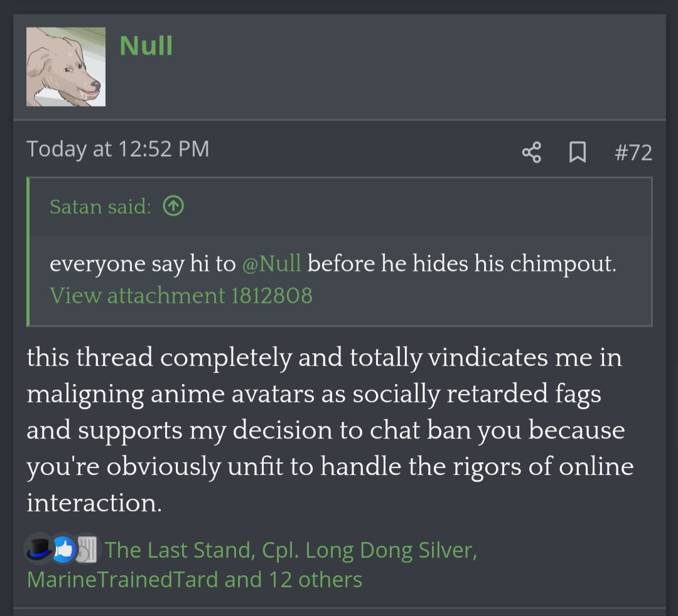Screen dimensions: 678x616
Task: Click the blue thumbs-up reaction icon
Action: (64, 550)
